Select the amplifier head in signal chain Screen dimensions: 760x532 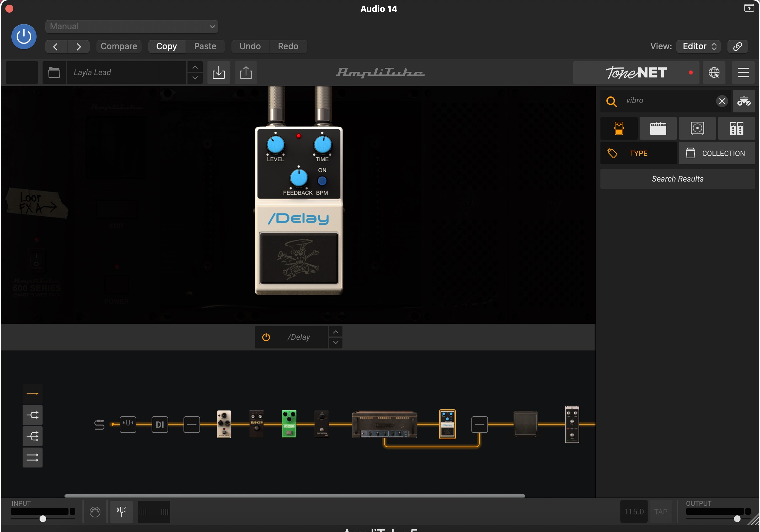385,424
